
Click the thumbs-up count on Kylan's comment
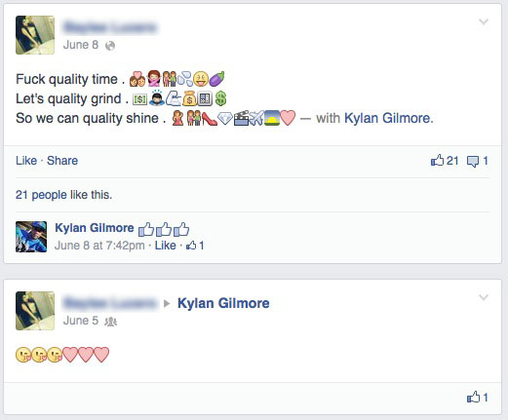coord(195,246)
